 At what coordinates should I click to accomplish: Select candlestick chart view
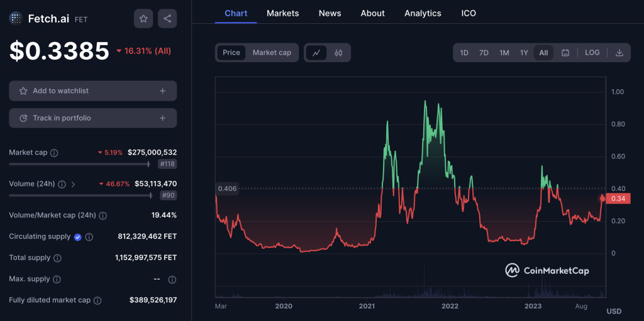(338, 53)
